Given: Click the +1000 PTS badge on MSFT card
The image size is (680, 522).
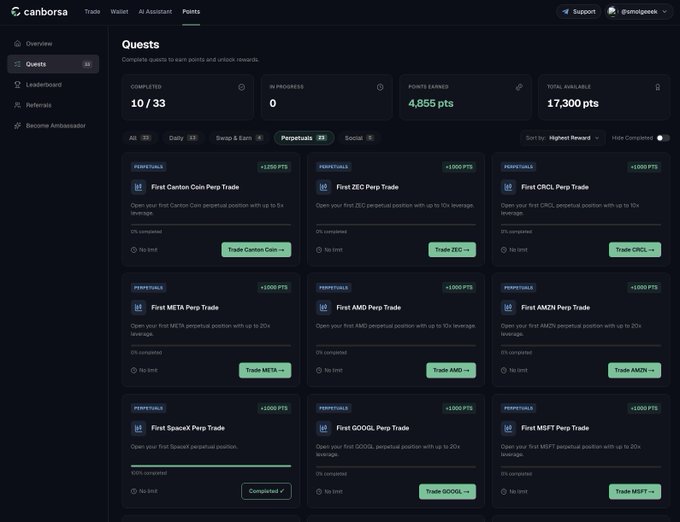Looking at the screenshot, I should click(x=644, y=408).
